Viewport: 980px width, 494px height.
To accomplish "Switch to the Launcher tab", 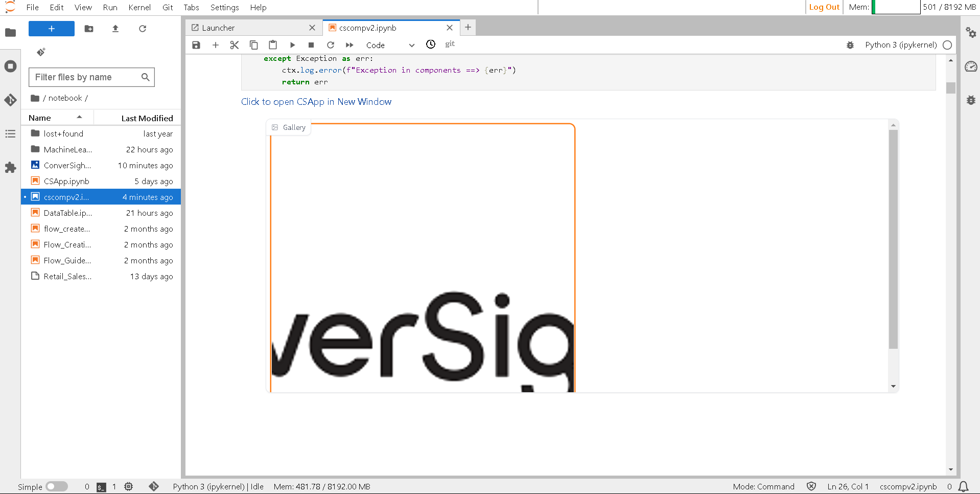I will click(219, 28).
